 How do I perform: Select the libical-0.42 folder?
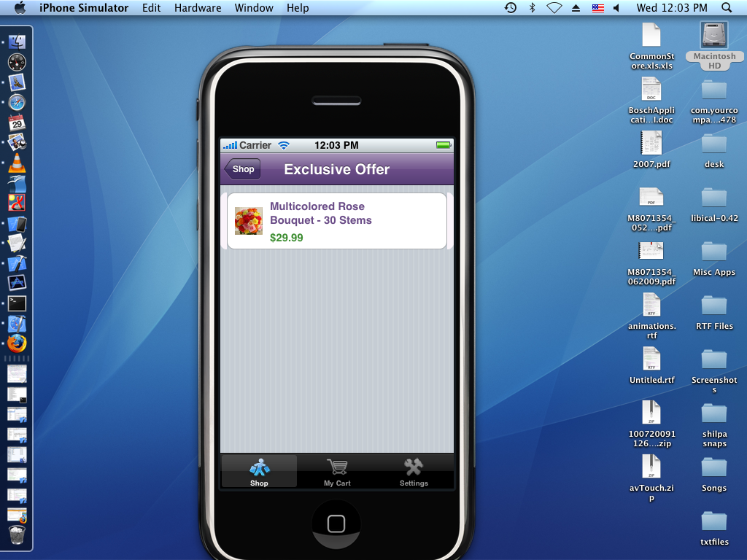pyautogui.click(x=714, y=205)
